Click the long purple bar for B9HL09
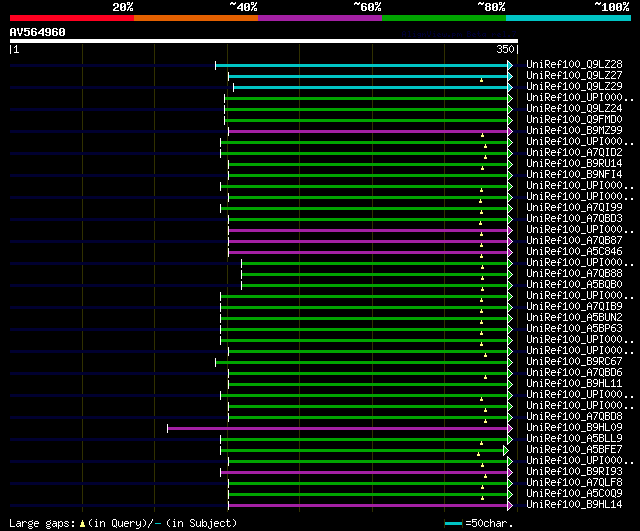Screen dimensions: 640x531 (338, 428)
